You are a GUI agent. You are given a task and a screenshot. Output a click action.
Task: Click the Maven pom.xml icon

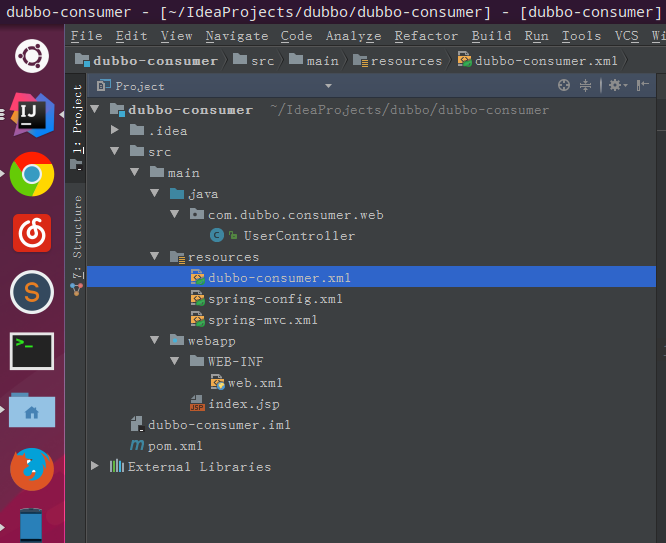point(137,445)
